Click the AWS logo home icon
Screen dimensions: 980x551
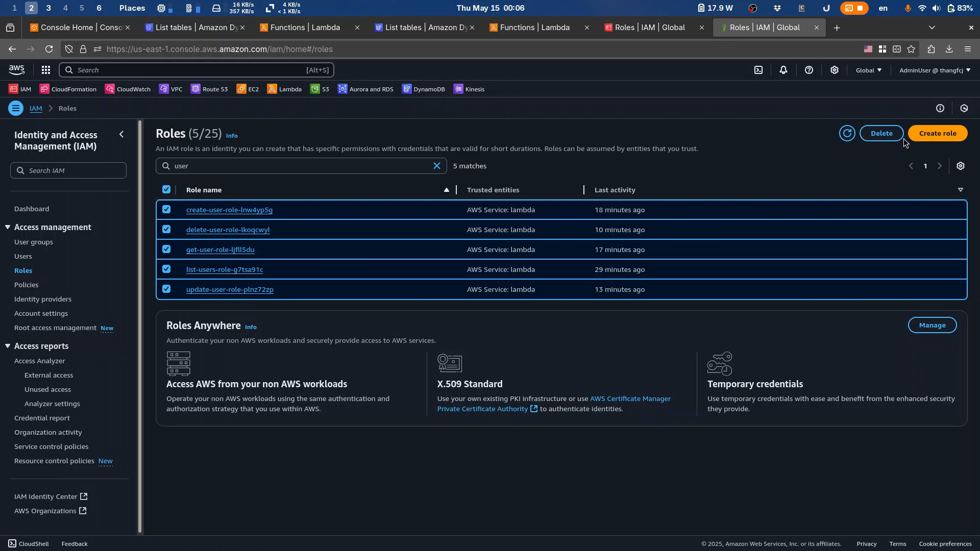[x=16, y=70]
